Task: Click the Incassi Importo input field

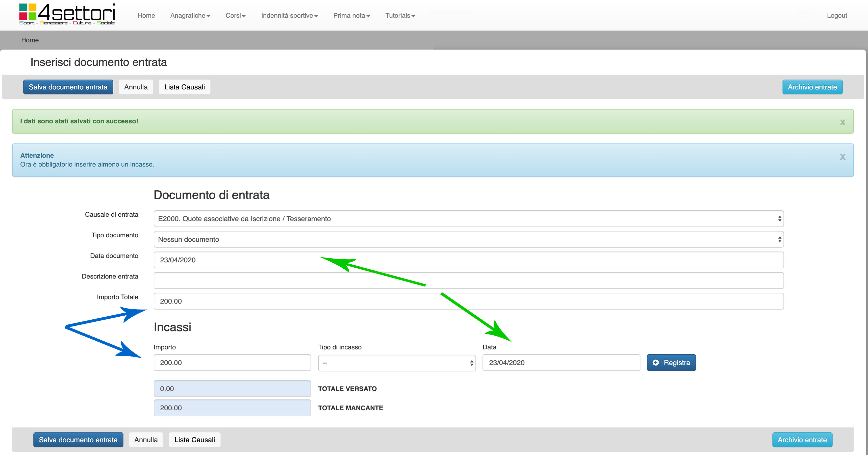Action: (x=232, y=363)
